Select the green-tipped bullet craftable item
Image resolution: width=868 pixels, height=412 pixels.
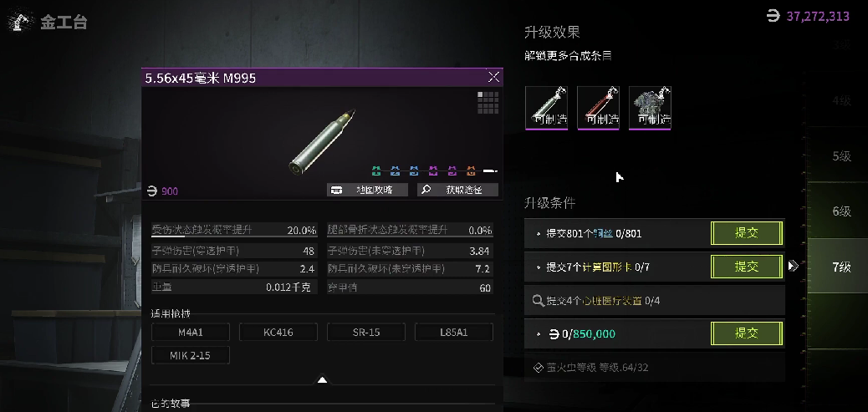(546, 108)
